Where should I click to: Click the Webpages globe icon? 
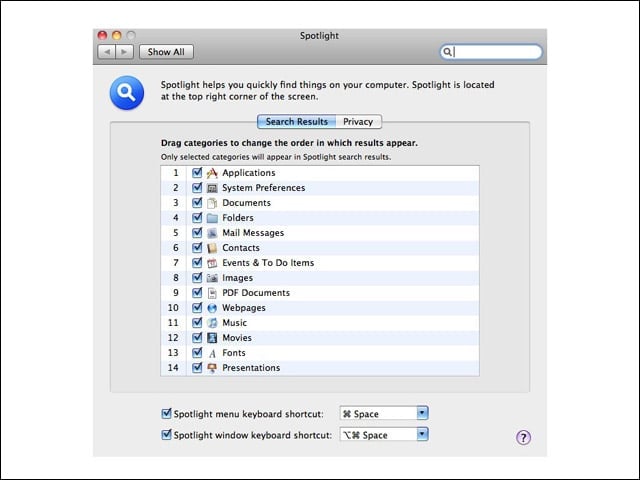212,308
